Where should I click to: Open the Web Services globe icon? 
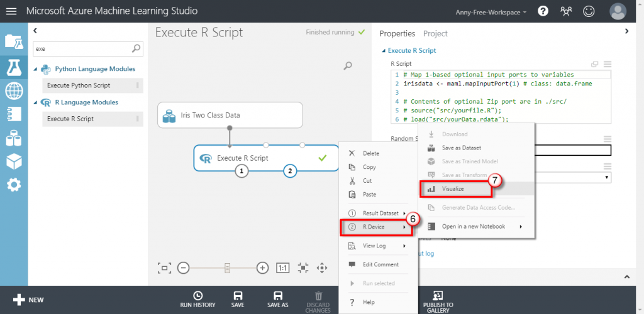[14, 90]
